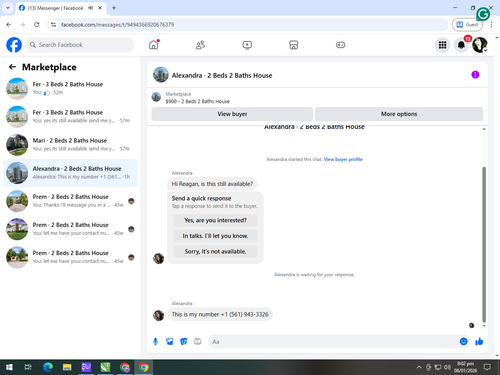500x375 pixels.
Task: Open tab search dropdown arrow
Action: 8,8
